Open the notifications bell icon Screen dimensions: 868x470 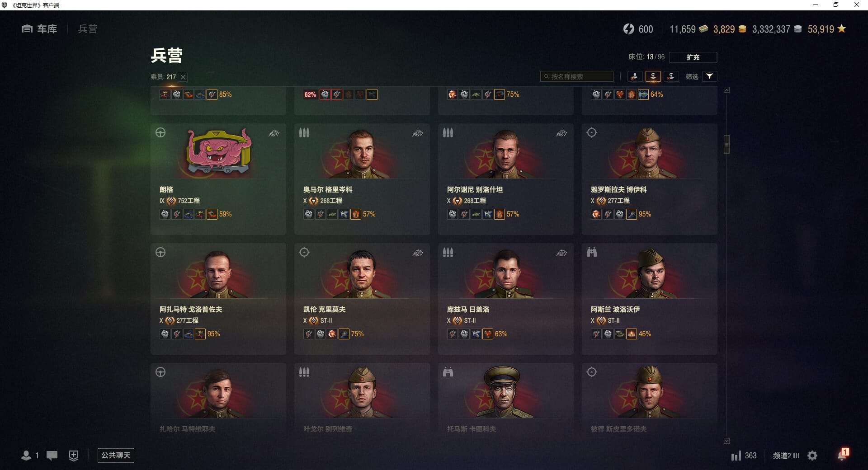842,455
